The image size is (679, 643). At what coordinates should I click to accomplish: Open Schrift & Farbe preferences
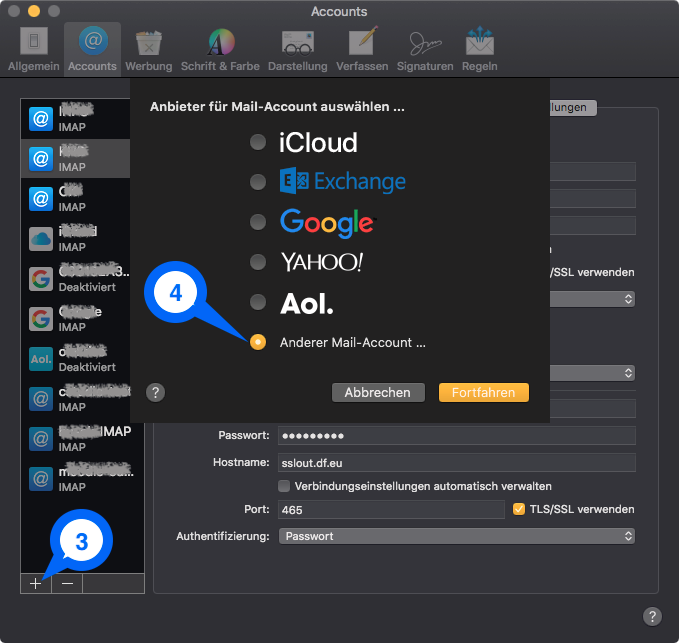220,49
